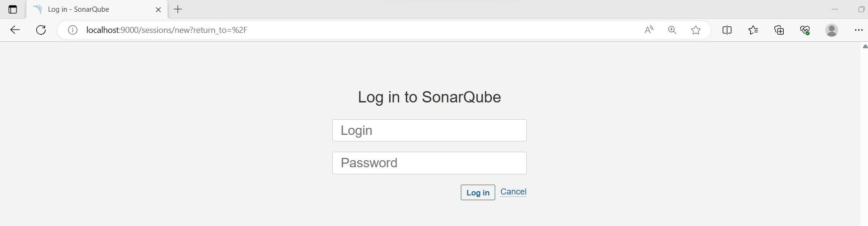
Task: Open Browser essentials heart icon
Action: [805, 30]
